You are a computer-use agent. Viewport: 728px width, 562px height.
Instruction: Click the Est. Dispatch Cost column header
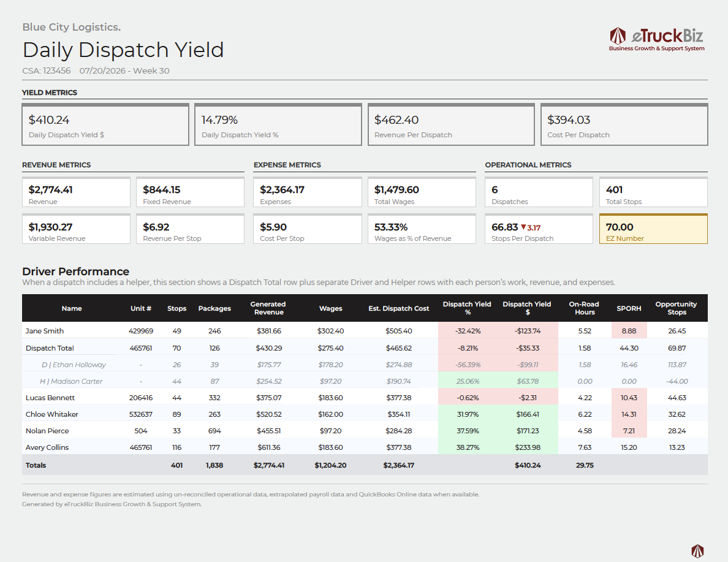pyautogui.click(x=399, y=308)
